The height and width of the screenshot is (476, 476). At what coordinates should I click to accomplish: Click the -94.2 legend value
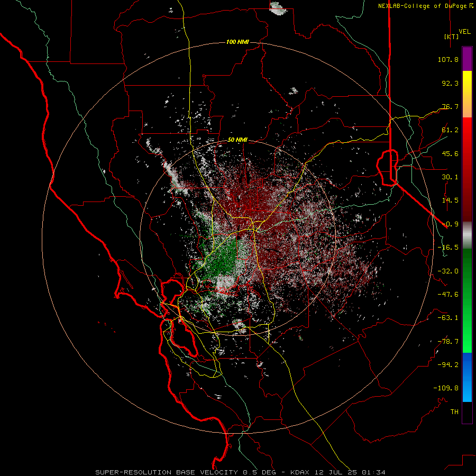coord(448,365)
